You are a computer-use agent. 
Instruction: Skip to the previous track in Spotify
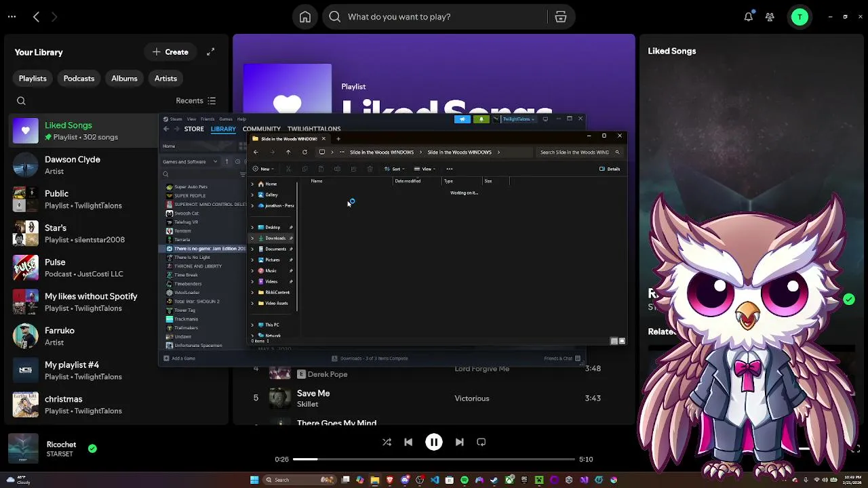408,442
